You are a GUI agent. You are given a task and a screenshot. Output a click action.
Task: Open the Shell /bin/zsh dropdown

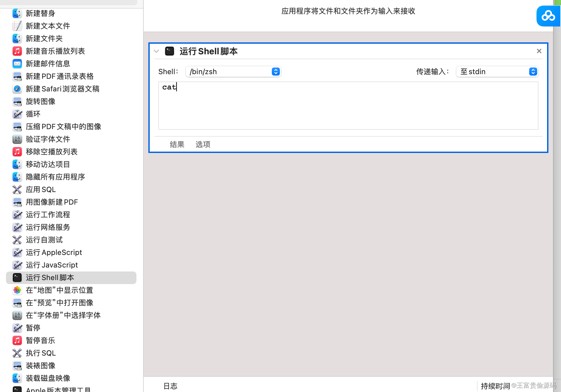233,72
